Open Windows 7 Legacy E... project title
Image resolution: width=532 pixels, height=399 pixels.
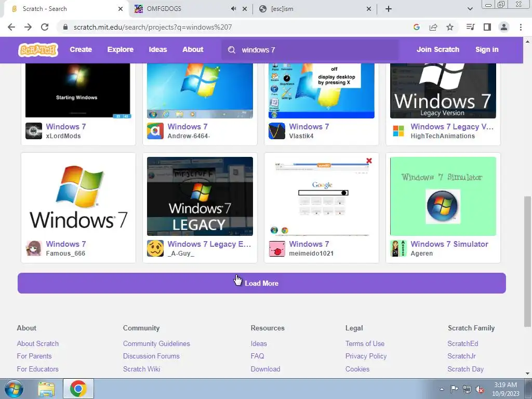click(209, 244)
